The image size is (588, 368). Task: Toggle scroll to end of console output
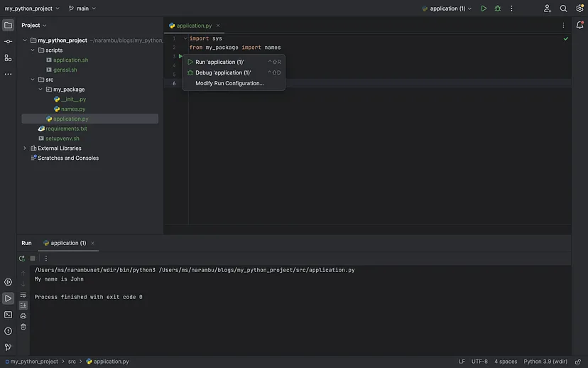click(x=23, y=305)
